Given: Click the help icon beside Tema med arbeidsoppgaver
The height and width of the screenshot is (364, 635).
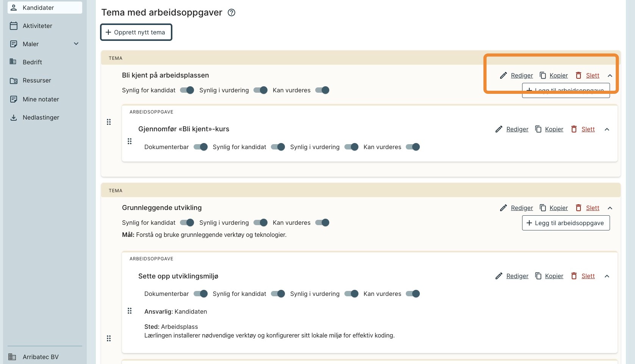Looking at the screenshot, I should point(231,12).
